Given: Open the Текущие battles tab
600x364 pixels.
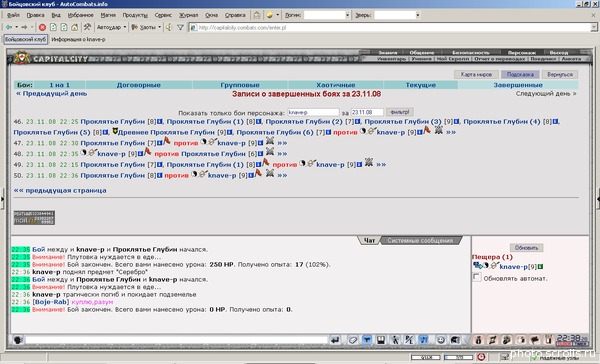Looking at the screenshot, I should click(x=421, y=85).
